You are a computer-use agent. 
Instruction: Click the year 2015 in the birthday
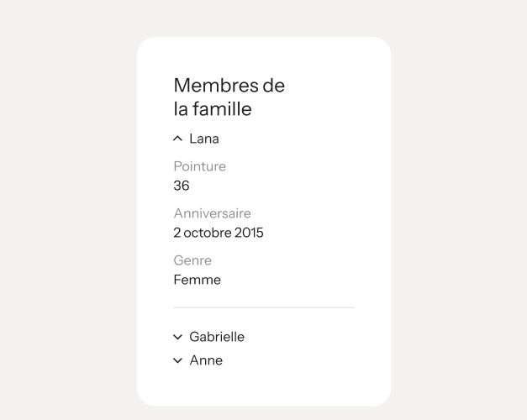click(249, 233)
